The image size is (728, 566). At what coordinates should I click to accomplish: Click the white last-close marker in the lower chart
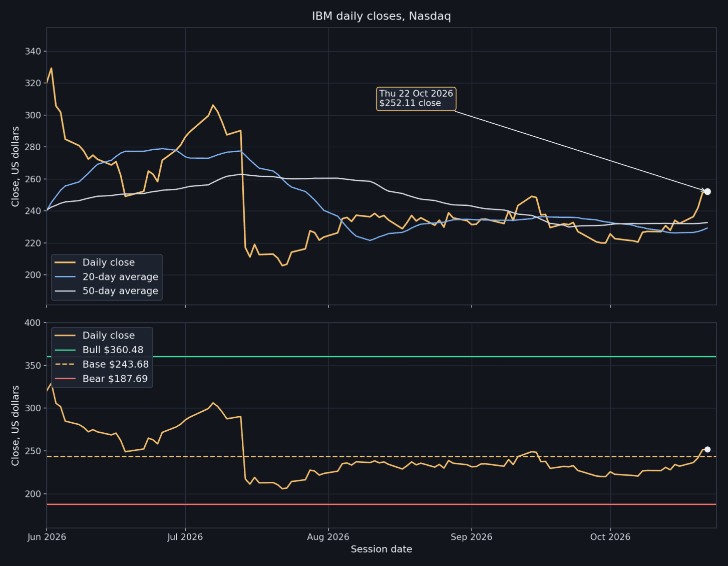[707, 449]
